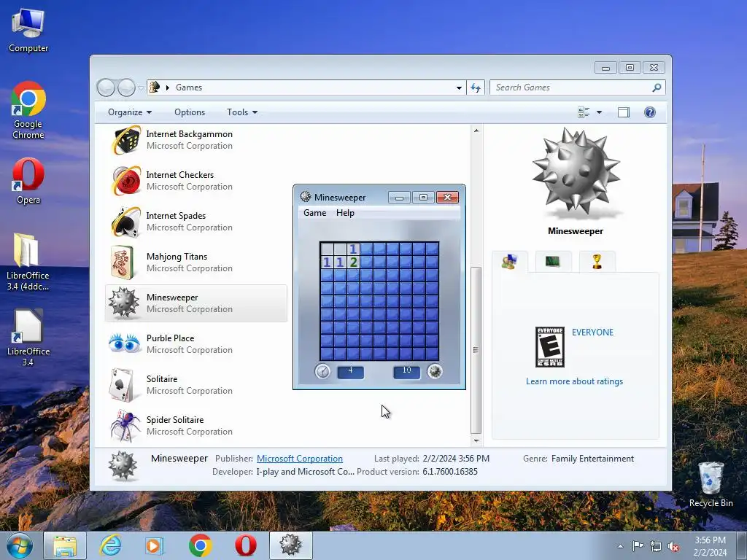
Task: Click the ESRB Everyone rating badge
Action: coord(550,347)
